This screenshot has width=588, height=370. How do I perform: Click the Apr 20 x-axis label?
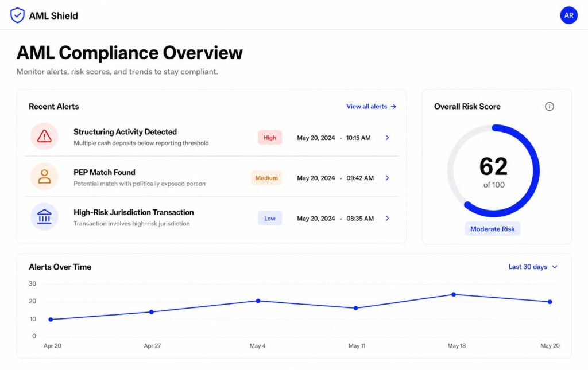(x=52, y=346)
